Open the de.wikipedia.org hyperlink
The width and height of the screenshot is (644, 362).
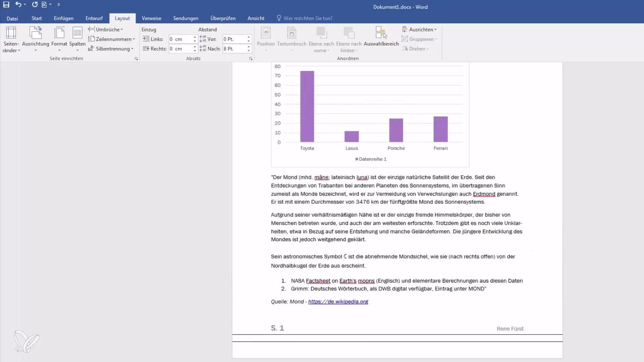pos(338,302)
